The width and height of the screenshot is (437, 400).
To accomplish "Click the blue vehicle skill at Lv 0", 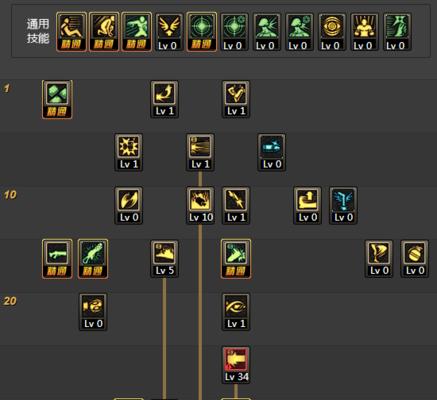I will (x=272, y=152).
